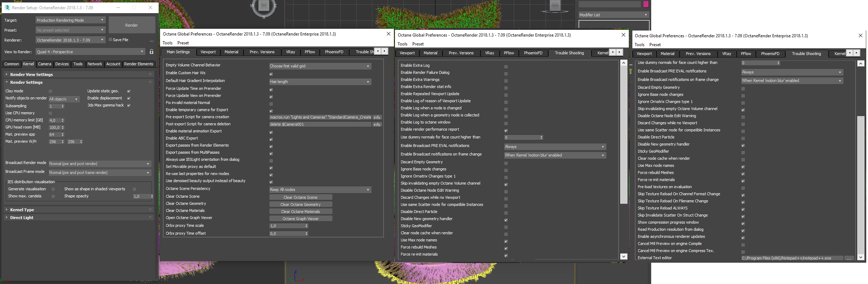Click the scroll-down arrow in the middle preferences window
Viewport: 868px width, 284px height.
point(623,256)
